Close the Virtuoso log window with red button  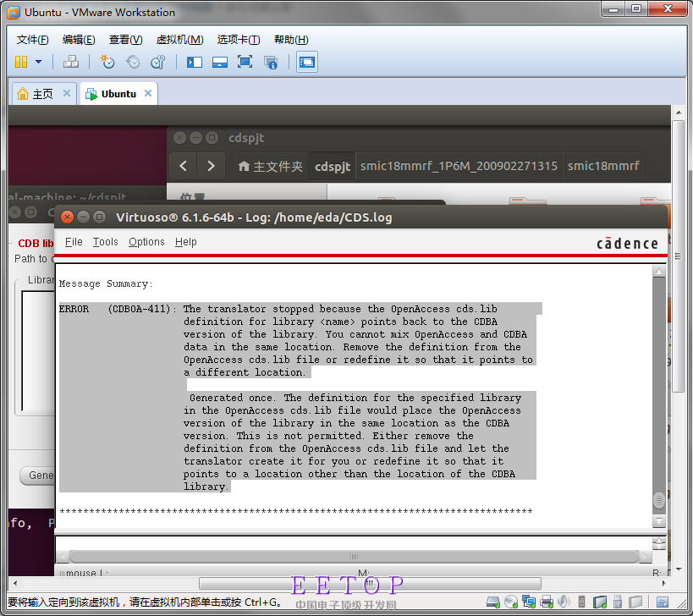[67, 217]
